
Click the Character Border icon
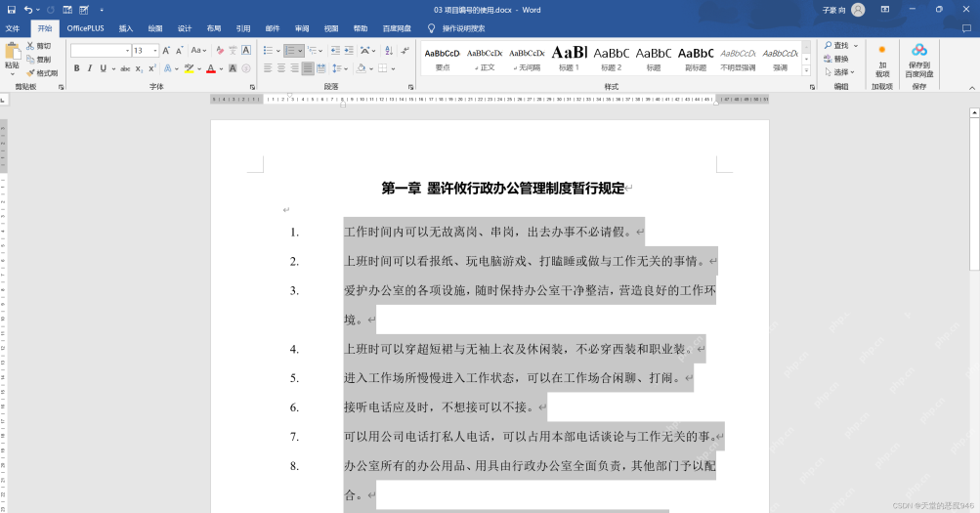(x=245, y=50)
